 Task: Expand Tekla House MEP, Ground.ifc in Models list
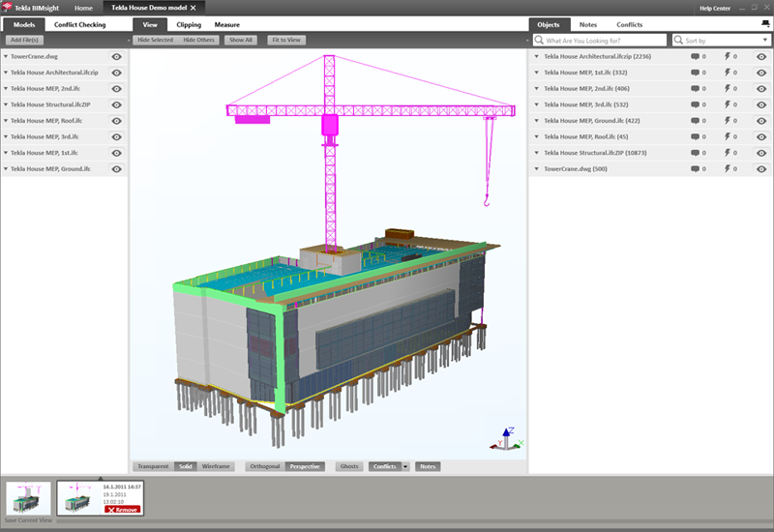pyautogui.click(x=6, y=168)
